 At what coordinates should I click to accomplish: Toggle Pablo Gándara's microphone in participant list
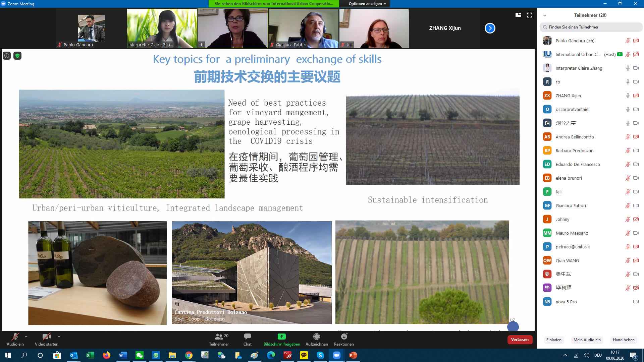point(628,41)
